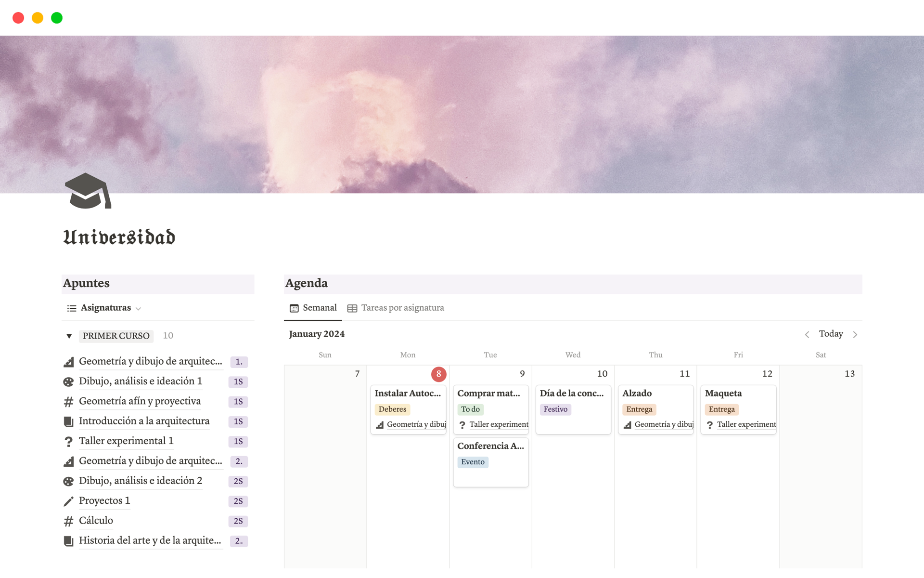Go back a period with the left arrow
924x578 pixels.
coord(808,334)
